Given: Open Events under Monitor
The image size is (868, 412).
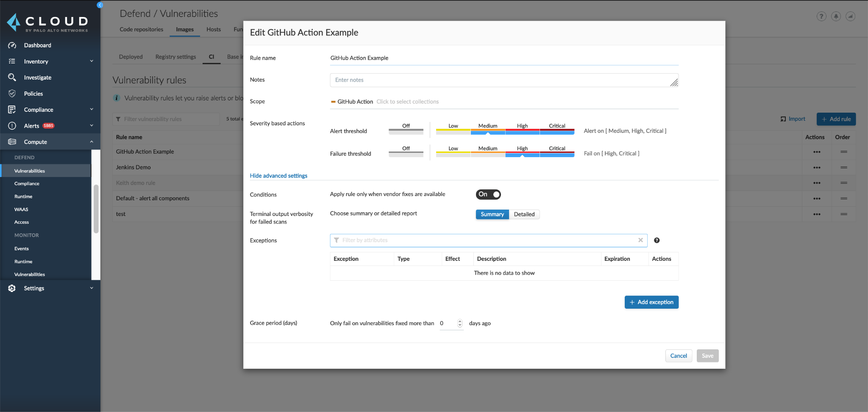Looking at the screenshot, I should (22, 249).
